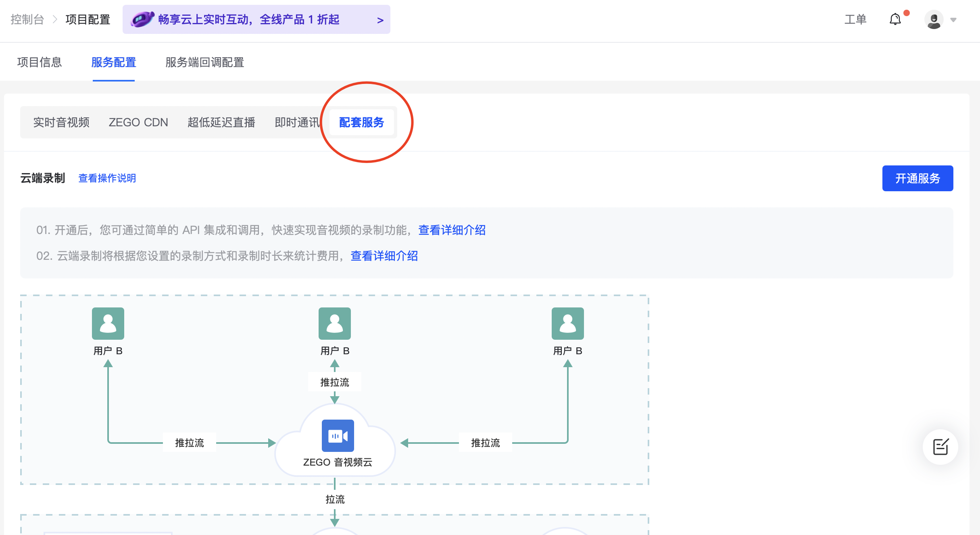Click the ZEGO video cloud camera icon
This screenshot has width=980, height=535.
[x=338, y=436]
